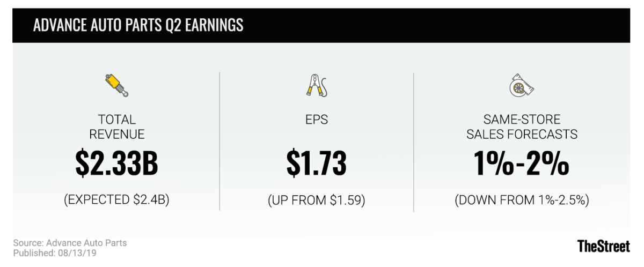Click the Same-Store Sales Forecasts label
The image size is (644, 267).
[522, 127]
